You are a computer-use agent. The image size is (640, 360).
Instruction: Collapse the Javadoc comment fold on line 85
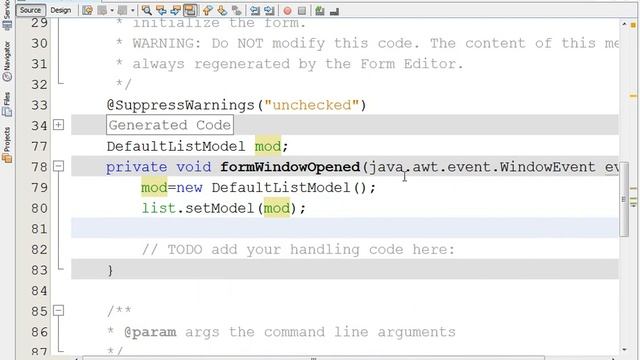click(58, 311)
